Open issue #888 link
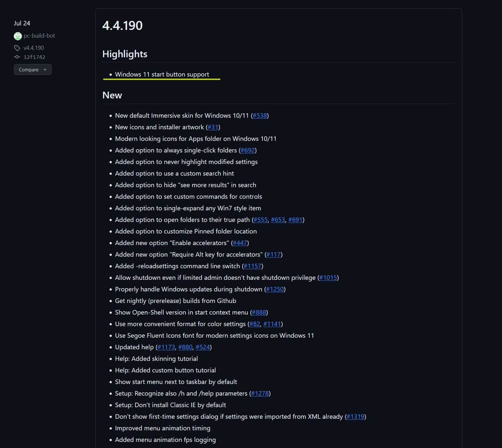 259,312
